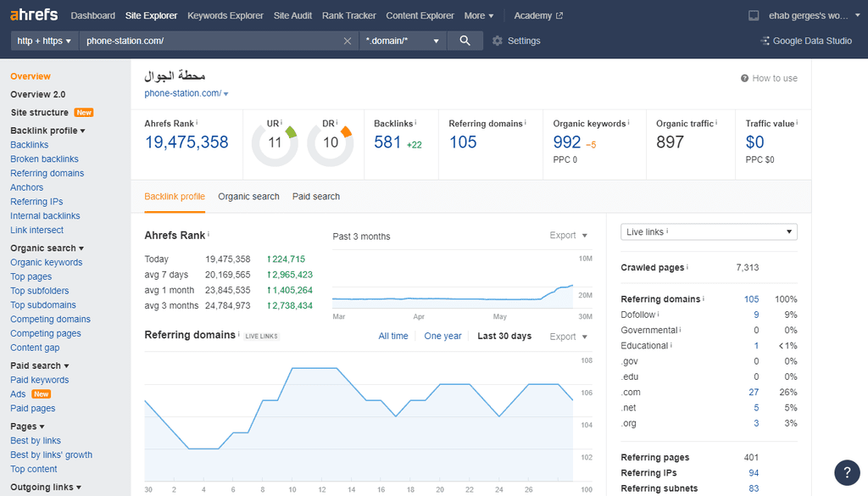
Task: Open the help question mark bubble
Action: [x=847, y=472]
